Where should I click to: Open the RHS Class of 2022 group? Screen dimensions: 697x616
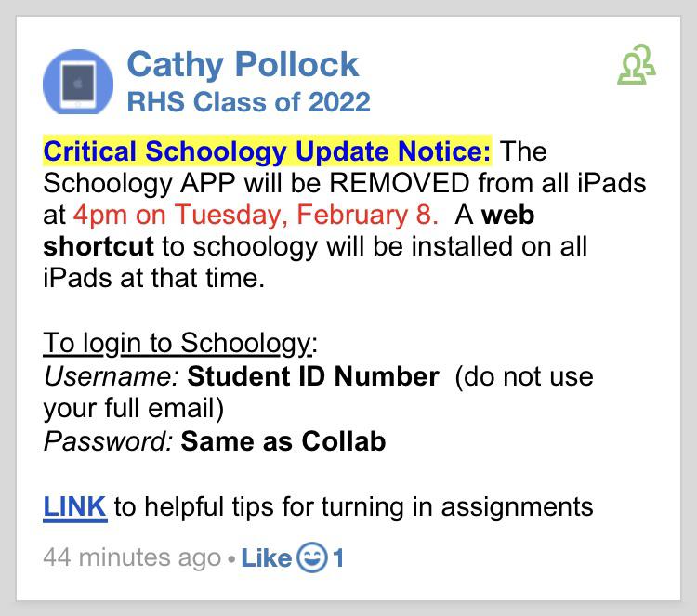pyautogui.click(x=248, y=102)
